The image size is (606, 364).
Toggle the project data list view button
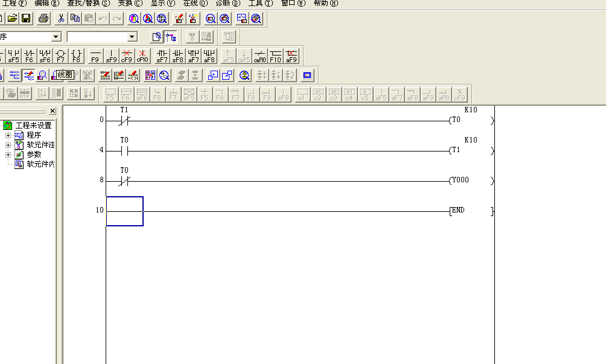(171, 37)
